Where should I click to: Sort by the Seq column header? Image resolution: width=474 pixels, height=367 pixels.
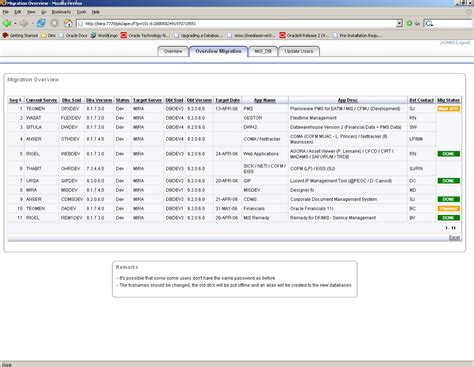(x=15, y=100)
